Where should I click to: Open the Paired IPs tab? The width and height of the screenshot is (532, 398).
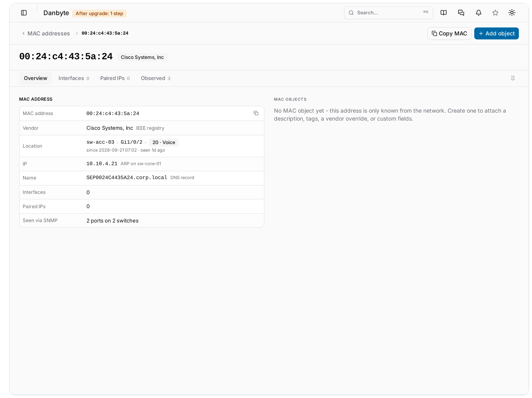pyautogui.click(x=115, y=78)
